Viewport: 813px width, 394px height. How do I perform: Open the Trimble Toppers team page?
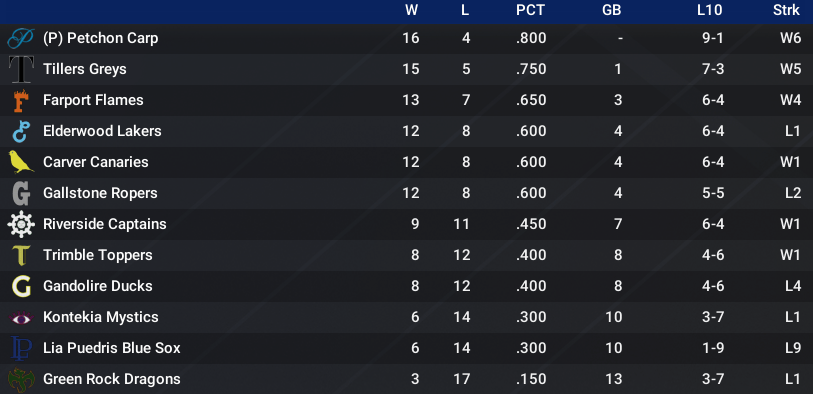pyautogui.click(x=97, y=255)
